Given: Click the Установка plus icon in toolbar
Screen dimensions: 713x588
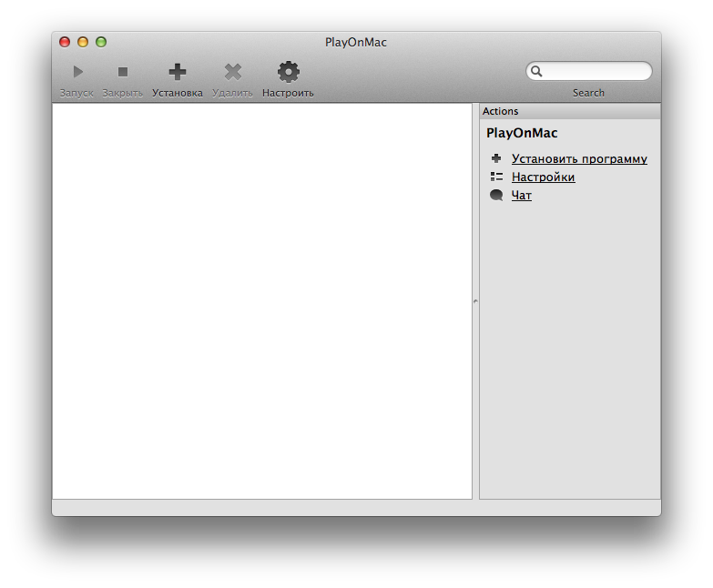Looking at the screenshot, I should click(x=178, y=72).
